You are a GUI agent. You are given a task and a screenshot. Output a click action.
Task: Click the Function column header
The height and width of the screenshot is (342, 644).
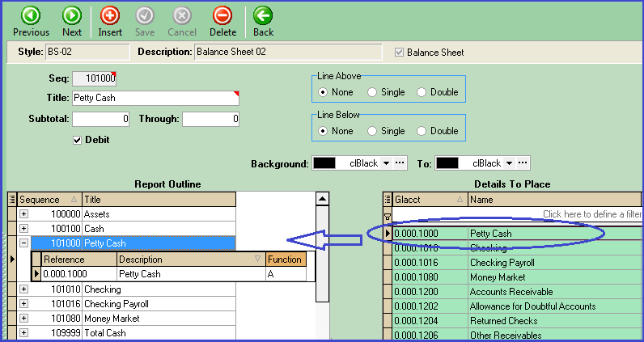286,260
